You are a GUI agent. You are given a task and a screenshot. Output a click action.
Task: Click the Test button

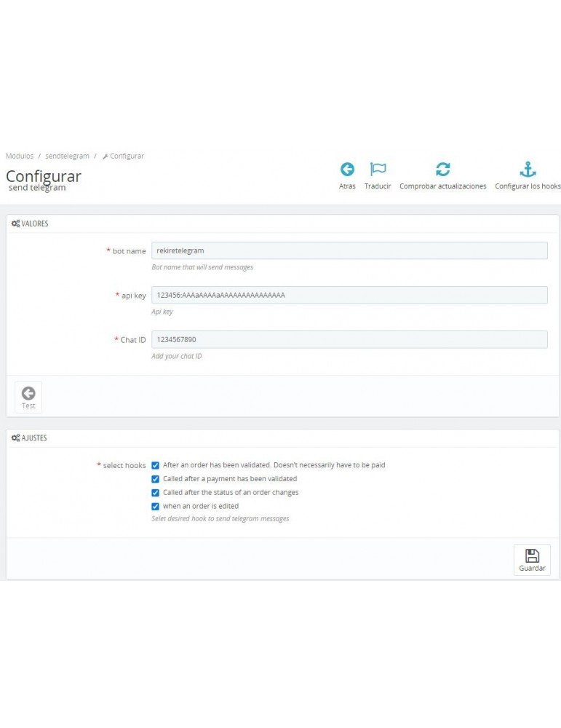pyautogui.click(x=28, y=397)
